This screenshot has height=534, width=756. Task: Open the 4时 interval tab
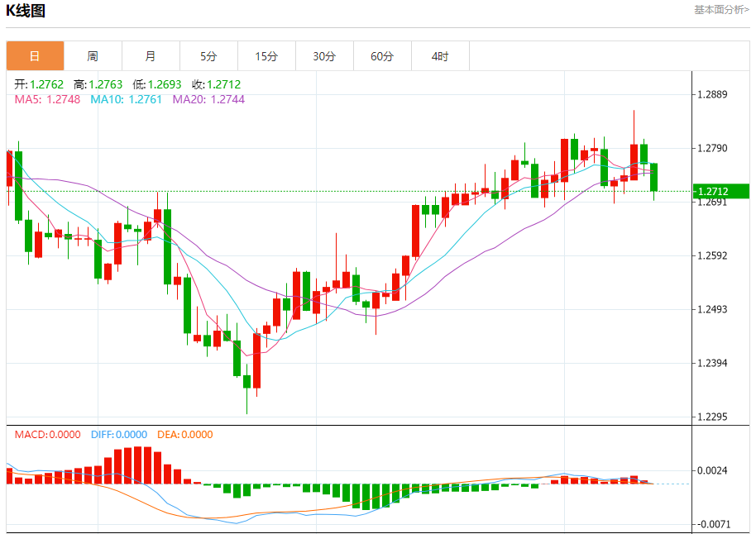click(x=440, y=56)
